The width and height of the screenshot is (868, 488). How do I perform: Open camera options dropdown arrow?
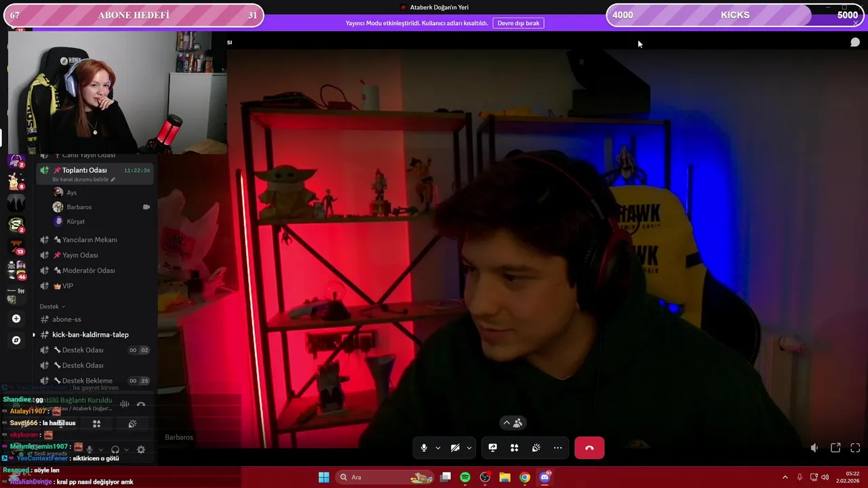469,448
